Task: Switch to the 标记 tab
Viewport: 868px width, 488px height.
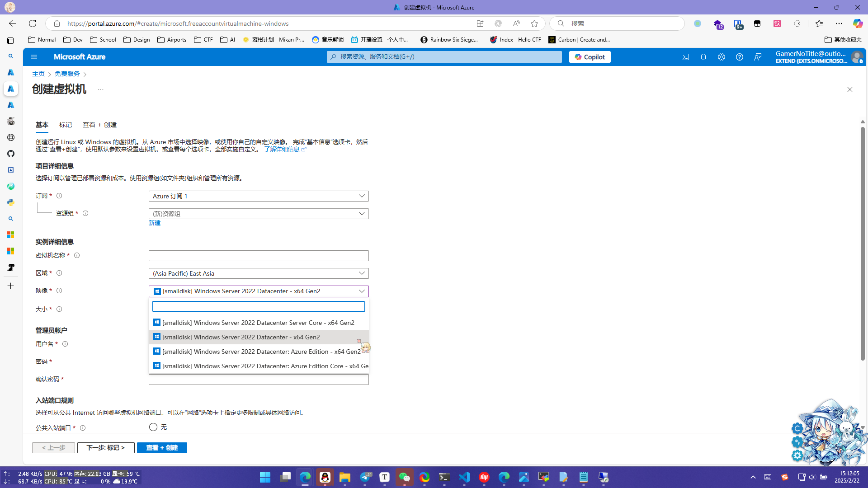Action: 66,125
